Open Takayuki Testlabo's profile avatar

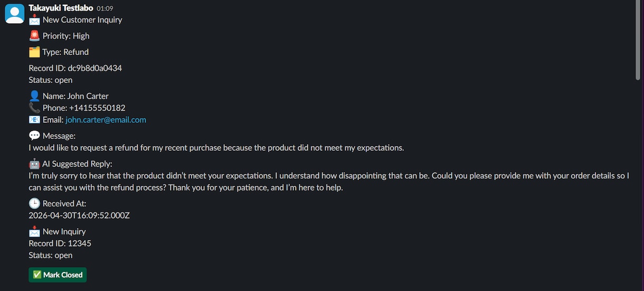tap(14, 14)
